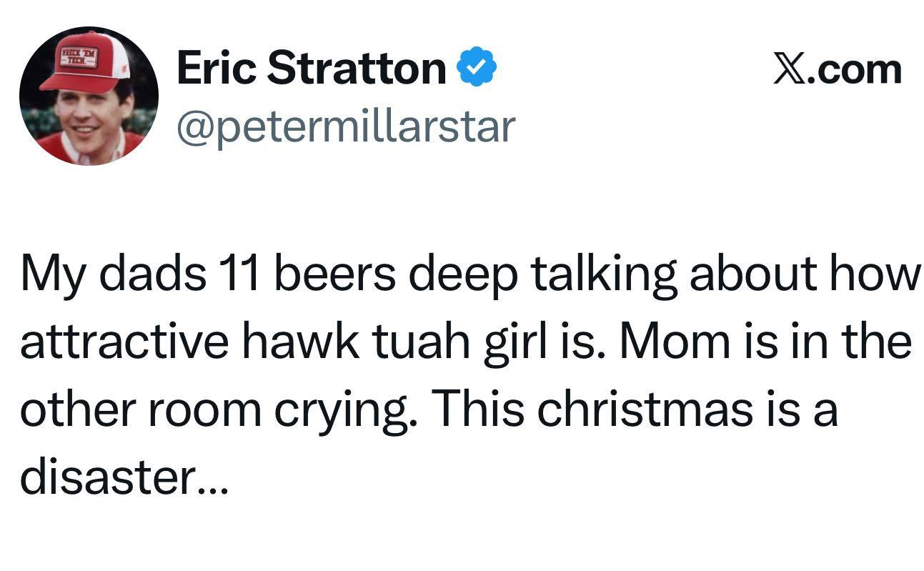Open Eric Stratton's round profile picture
The width and height of the screenshot is (924, 571).
tap(89, 96)
